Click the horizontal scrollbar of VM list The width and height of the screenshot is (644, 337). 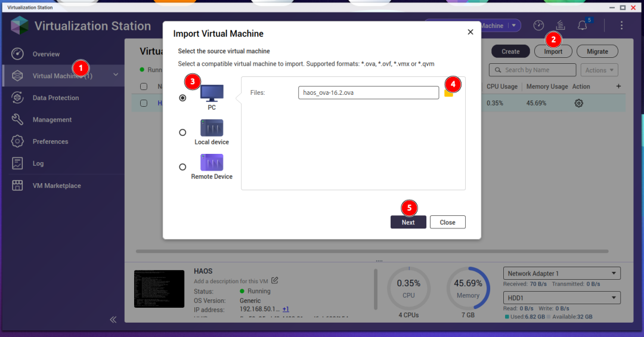(372, 251)
